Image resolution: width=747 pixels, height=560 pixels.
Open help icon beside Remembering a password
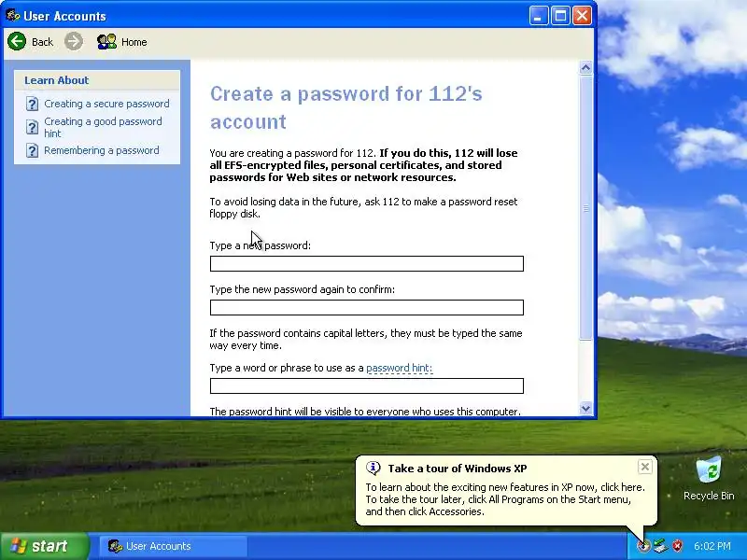(x=32, y=150)
